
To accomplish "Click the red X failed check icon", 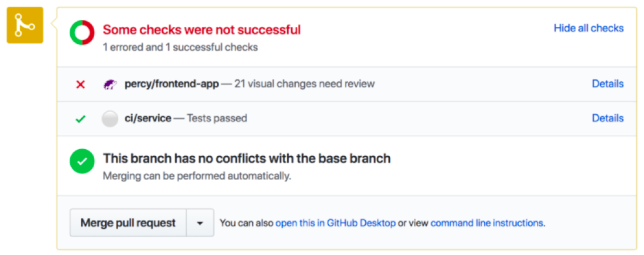I will (80, 85).
